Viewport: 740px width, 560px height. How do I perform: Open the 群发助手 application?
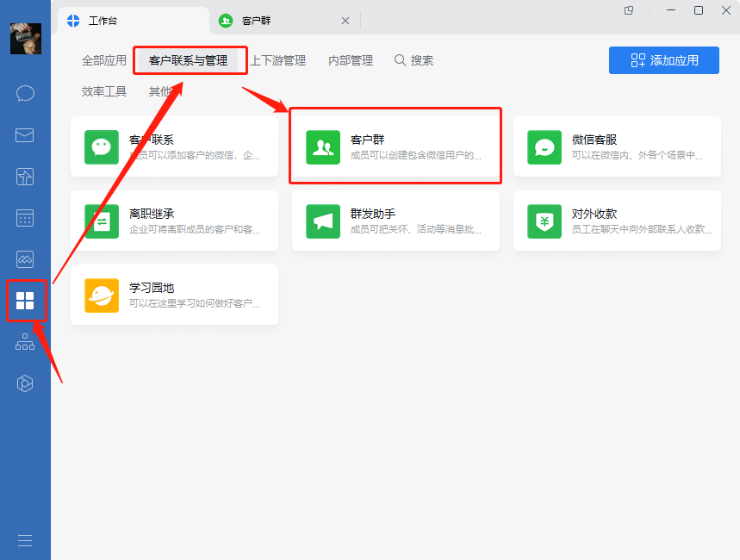395,221
